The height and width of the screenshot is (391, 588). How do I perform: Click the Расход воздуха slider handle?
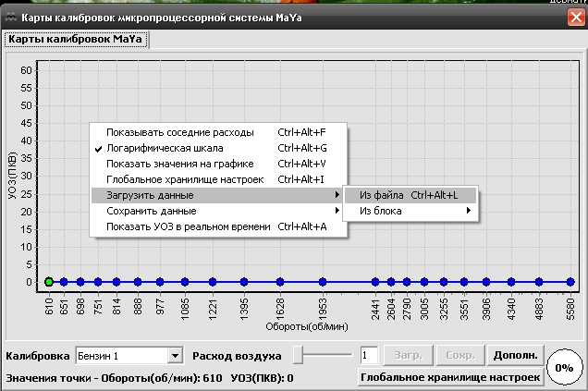pyautogui.click(x=299, y=355)
